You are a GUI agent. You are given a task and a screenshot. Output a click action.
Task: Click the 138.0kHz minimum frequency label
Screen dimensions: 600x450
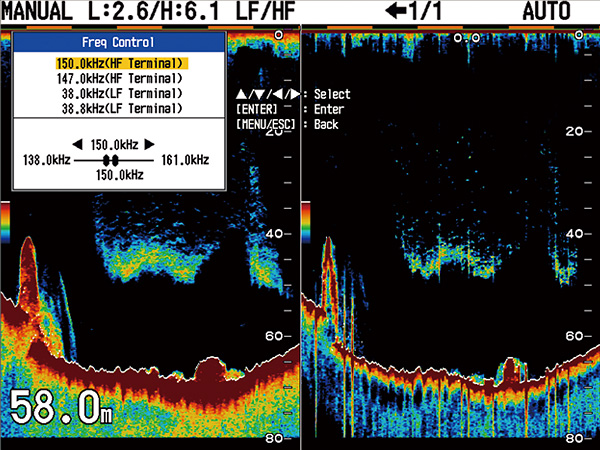pos(47,160)
